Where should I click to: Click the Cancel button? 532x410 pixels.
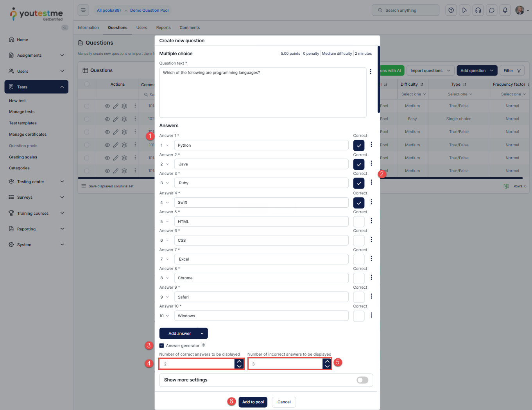tap(284, 402)
